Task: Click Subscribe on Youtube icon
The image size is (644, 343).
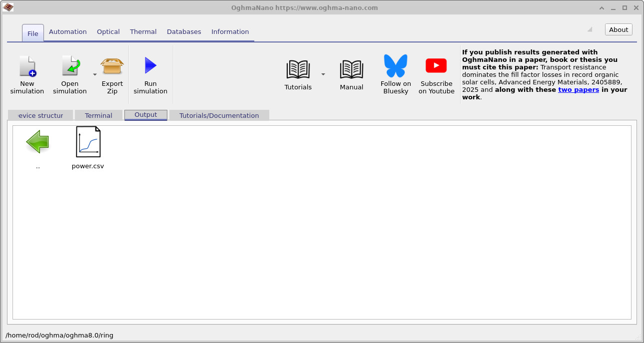Action: click(x=436, y=66)
